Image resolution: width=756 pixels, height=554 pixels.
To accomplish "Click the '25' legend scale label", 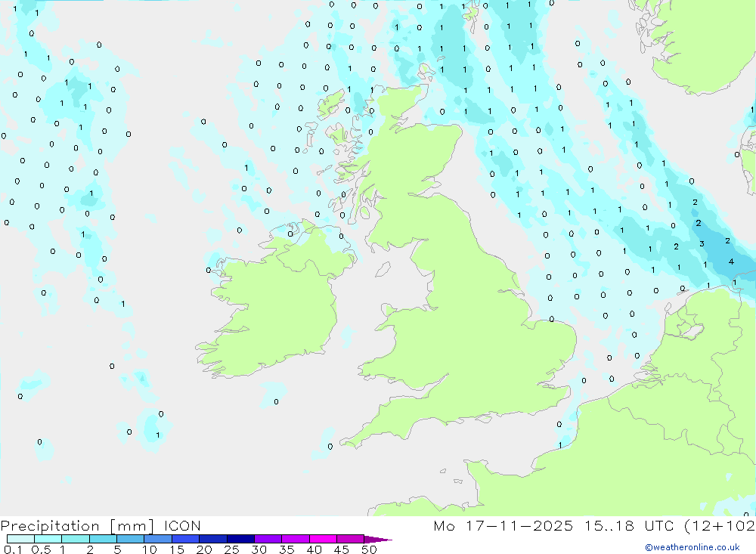I will click(x=232, y=549).
